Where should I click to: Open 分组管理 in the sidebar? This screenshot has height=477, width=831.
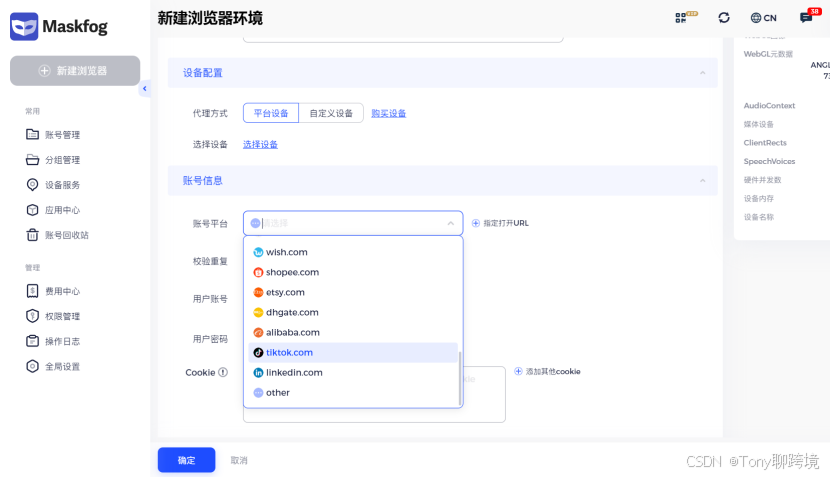(x=62, y=160)
